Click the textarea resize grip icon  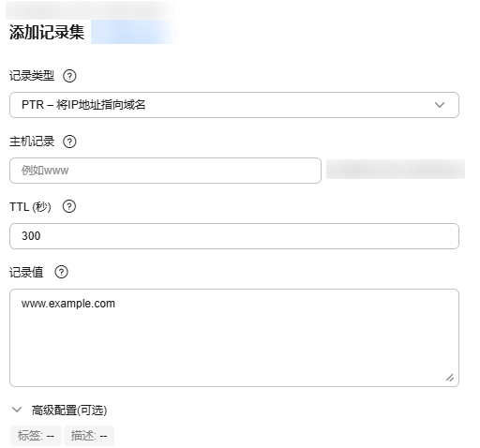pyautogui.click(x=450, y=378)
